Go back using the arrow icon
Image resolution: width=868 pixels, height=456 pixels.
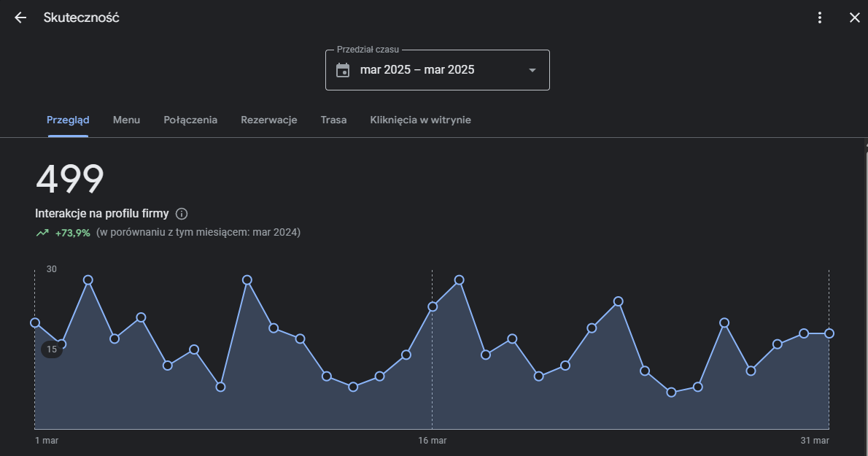click(x=20, y=18)
